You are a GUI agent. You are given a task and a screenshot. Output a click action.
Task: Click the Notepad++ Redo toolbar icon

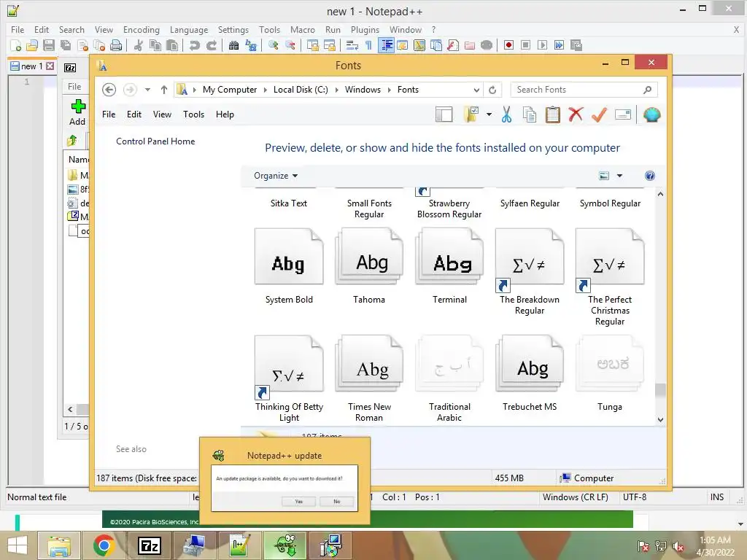click(x=211, y=45)
